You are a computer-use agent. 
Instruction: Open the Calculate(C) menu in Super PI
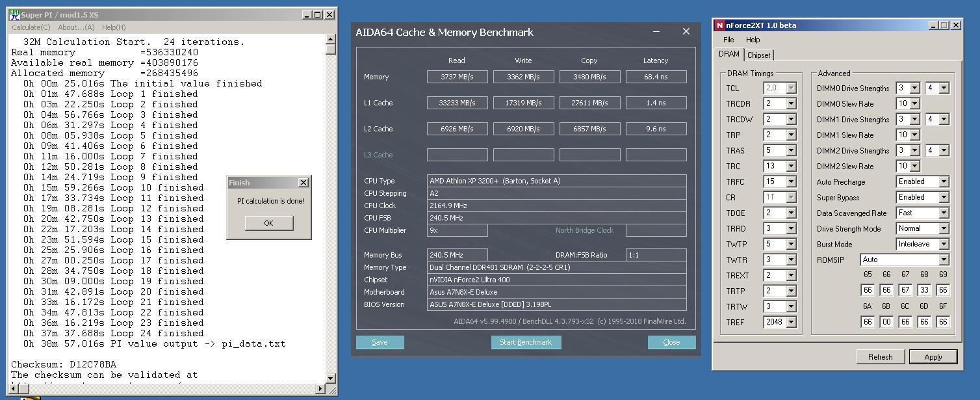click(31, 27)
